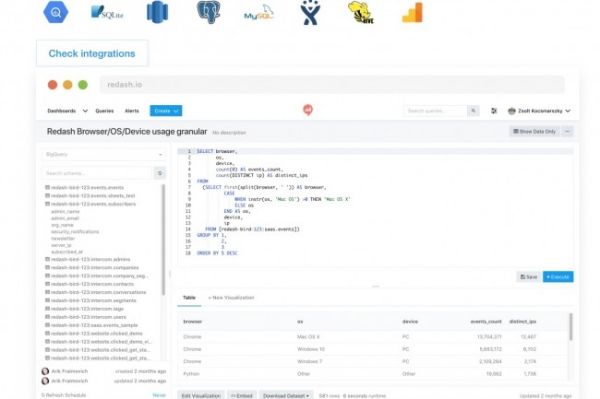Click the Google Analytics bar-chart logo
The height and width of the screenshot is (399, 600).
(412, 13)
